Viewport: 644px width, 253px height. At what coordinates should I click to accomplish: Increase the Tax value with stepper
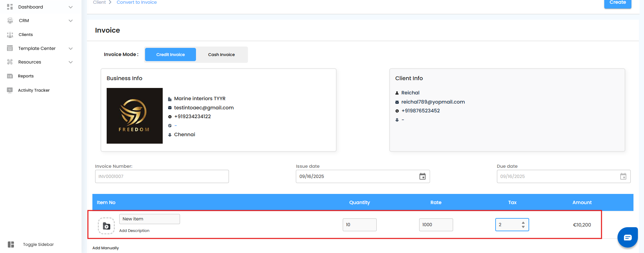(x=523, y=223)
